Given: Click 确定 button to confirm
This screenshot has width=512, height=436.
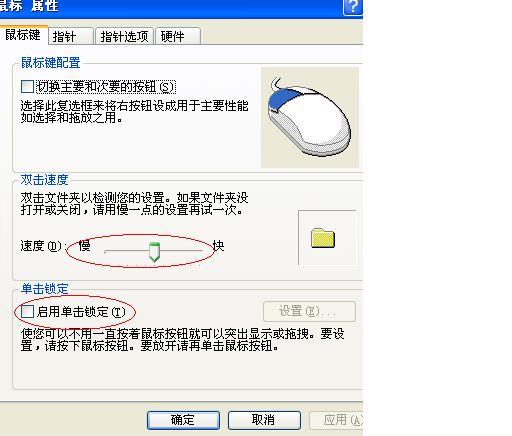Looking at the screenshot, I should click(183, 420).
